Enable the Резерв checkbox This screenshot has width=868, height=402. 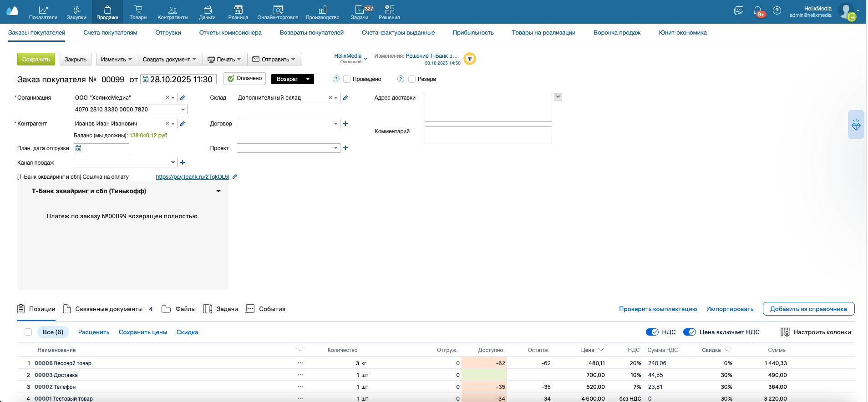click(412, 79)
